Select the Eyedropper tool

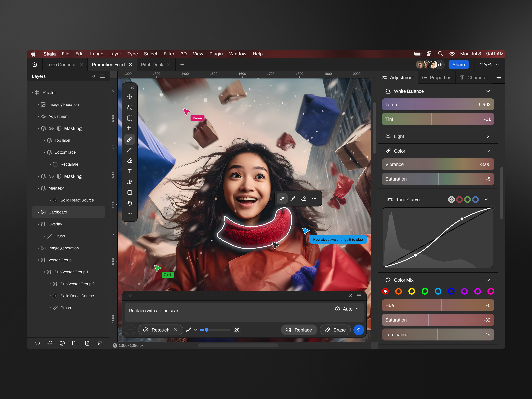tap(130, 150)
